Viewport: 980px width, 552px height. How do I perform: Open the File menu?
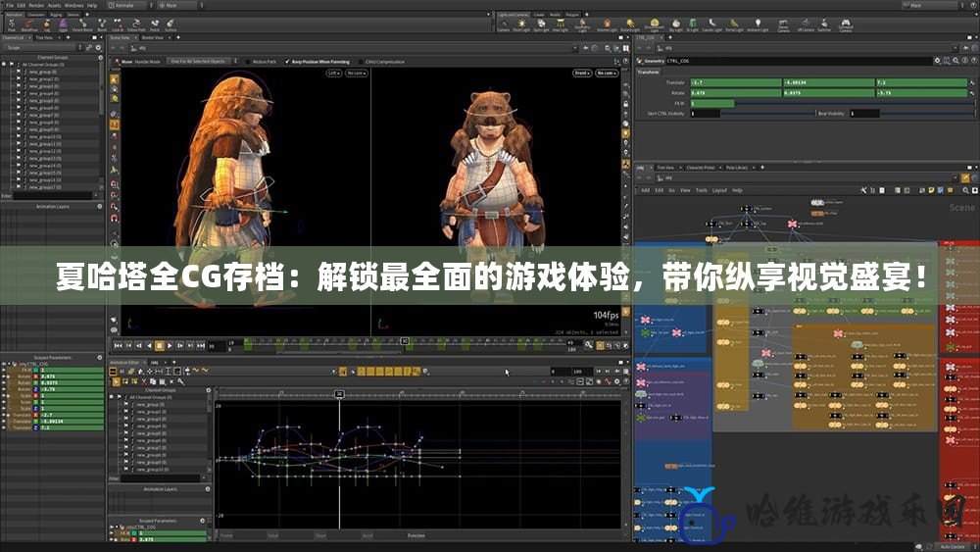pos(10,5)
